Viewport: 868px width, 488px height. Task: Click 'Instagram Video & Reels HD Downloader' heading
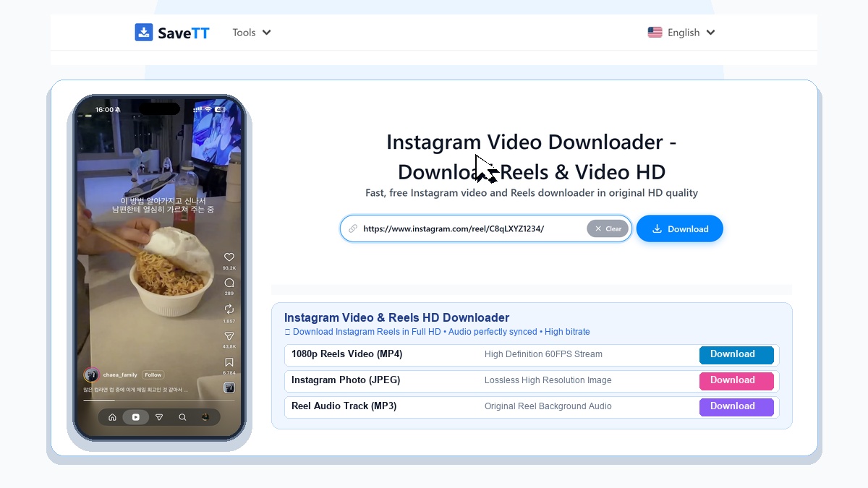tap(397, 317)
